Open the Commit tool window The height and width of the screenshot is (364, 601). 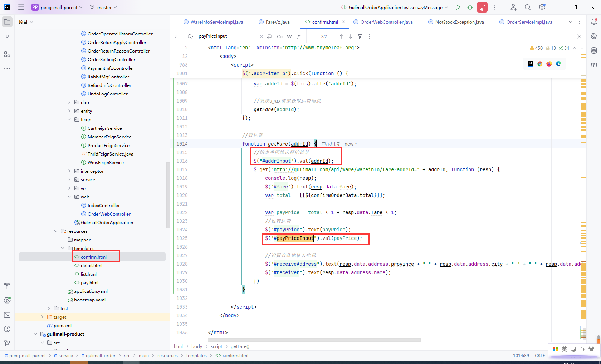point(7,36)
